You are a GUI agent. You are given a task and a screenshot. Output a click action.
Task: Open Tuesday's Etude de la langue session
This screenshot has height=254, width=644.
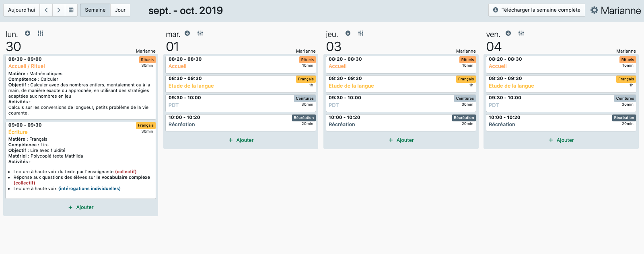coord(191,86)
